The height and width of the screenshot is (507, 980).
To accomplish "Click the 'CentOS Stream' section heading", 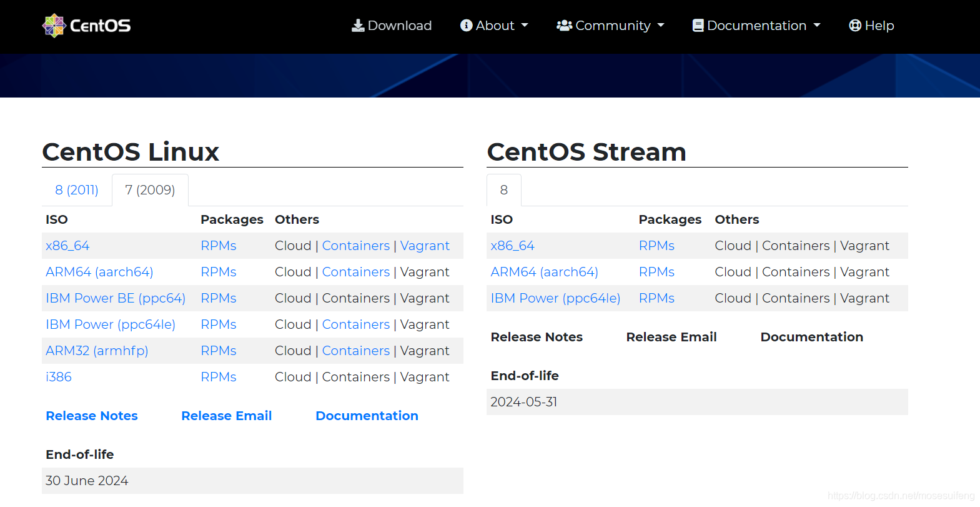I will [587, 152].
